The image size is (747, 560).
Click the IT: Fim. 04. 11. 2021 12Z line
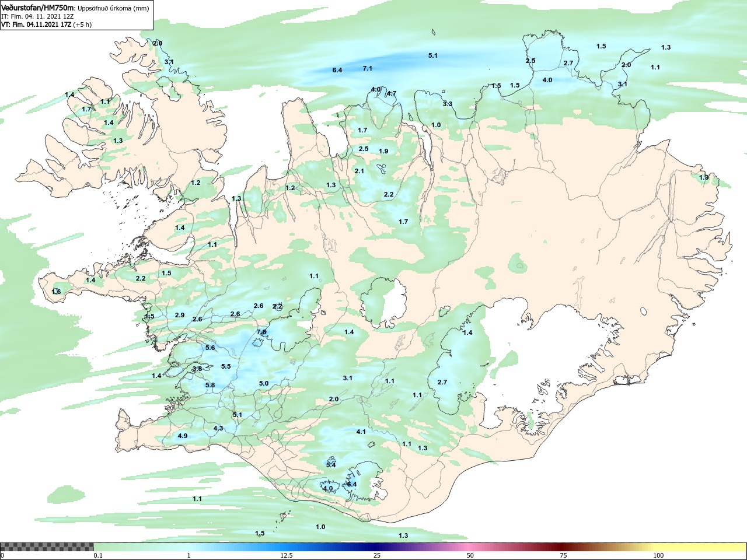(37, 16)
